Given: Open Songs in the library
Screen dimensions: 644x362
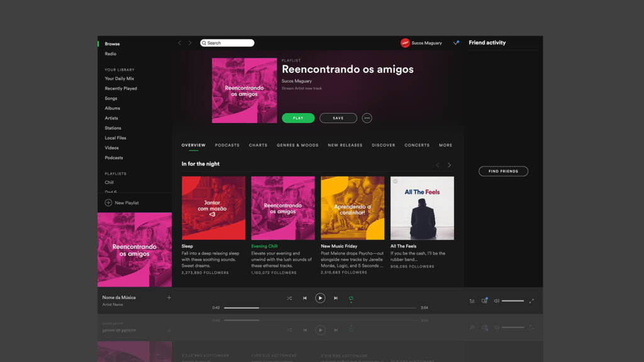Looking at the screenshot, I should coord(111,99).
